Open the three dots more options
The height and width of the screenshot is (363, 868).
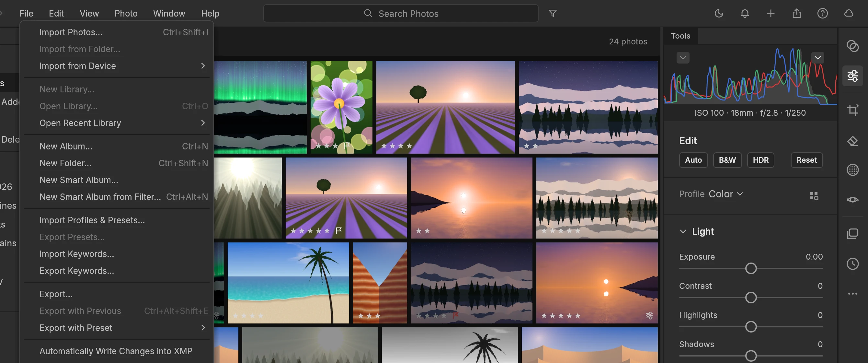point(852,294)
